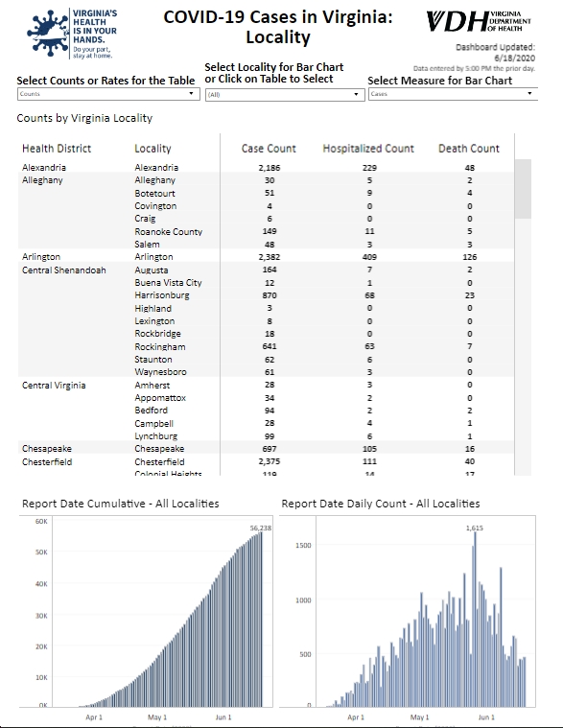563x728 pixels.
Task: Click the Central Shenandoah health district
Action: click(64, 270)
